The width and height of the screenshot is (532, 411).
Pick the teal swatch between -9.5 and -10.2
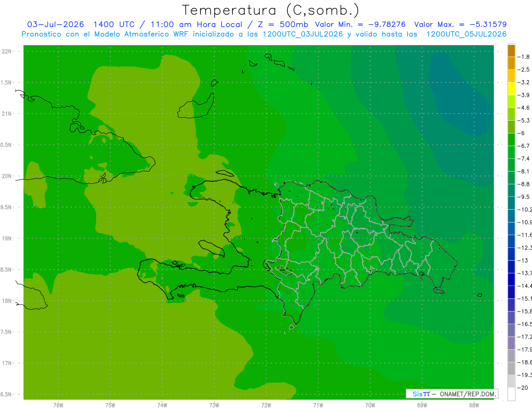511,203
